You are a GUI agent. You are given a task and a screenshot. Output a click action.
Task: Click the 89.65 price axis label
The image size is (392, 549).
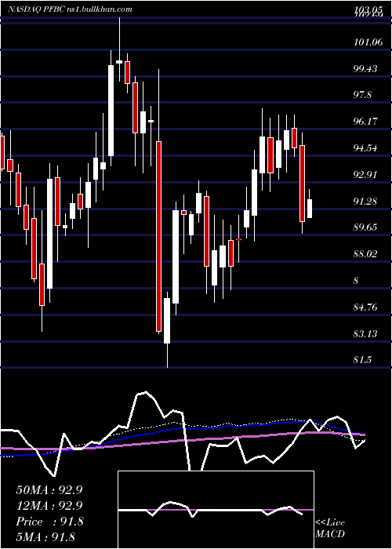365,227
